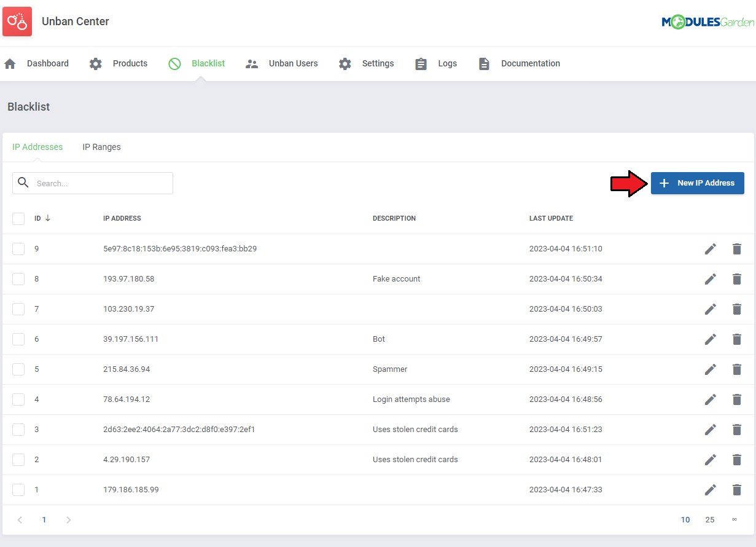Image resolution: width=756 pixels, height=547 pixels.
Task: Delete the 103.230.19.37 entry
Action: pos(737,309)
